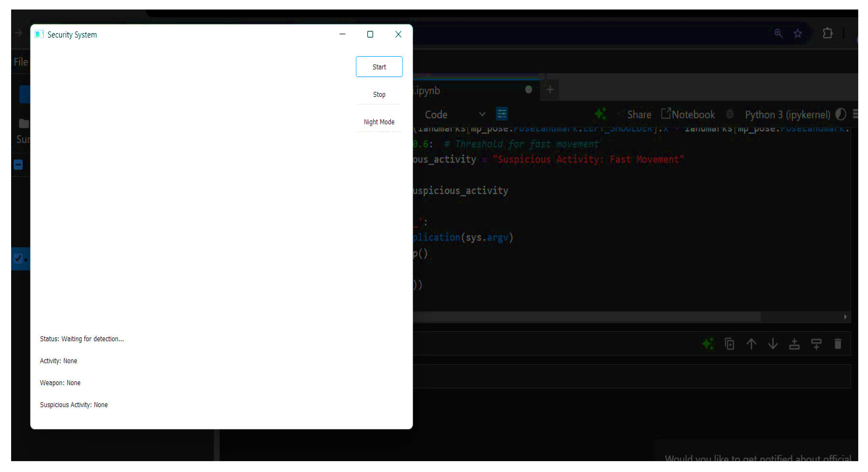Click Share in the notebook toolbar
Viewport: 868px width, 472px height.
click(639, 115)
